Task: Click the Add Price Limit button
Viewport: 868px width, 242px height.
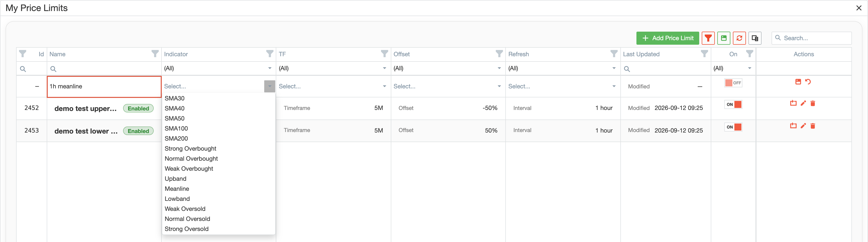Action: coord(668,38)
